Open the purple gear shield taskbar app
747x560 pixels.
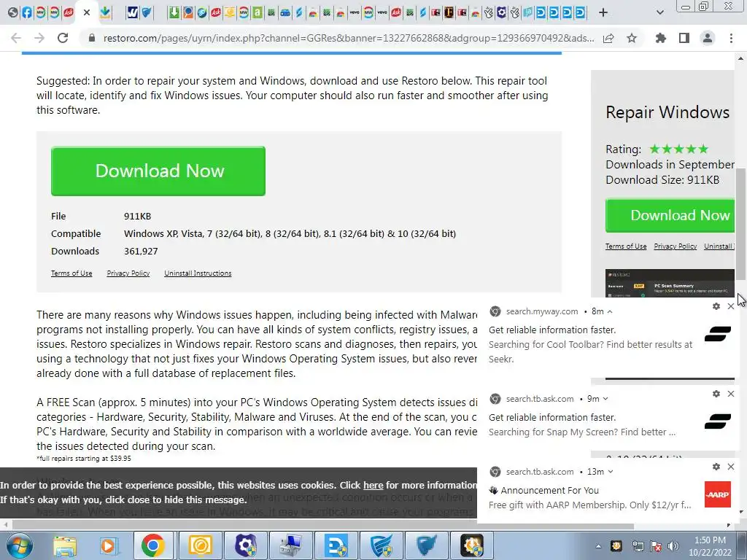[x=246, y=545]
